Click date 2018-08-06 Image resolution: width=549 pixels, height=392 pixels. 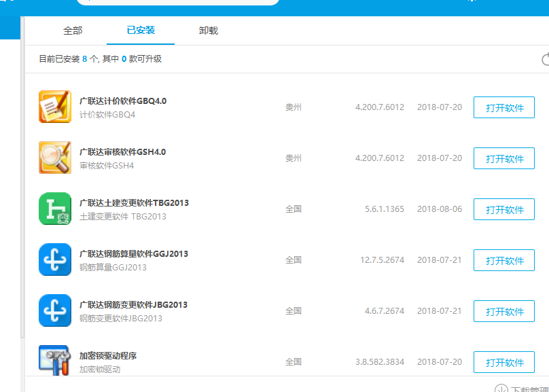[x=440, y=209]
